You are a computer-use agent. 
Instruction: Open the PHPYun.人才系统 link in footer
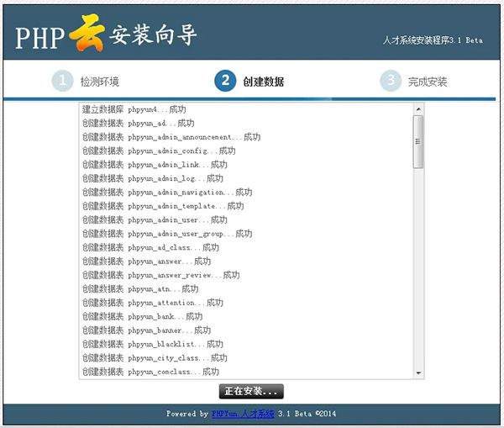[243, 414]
